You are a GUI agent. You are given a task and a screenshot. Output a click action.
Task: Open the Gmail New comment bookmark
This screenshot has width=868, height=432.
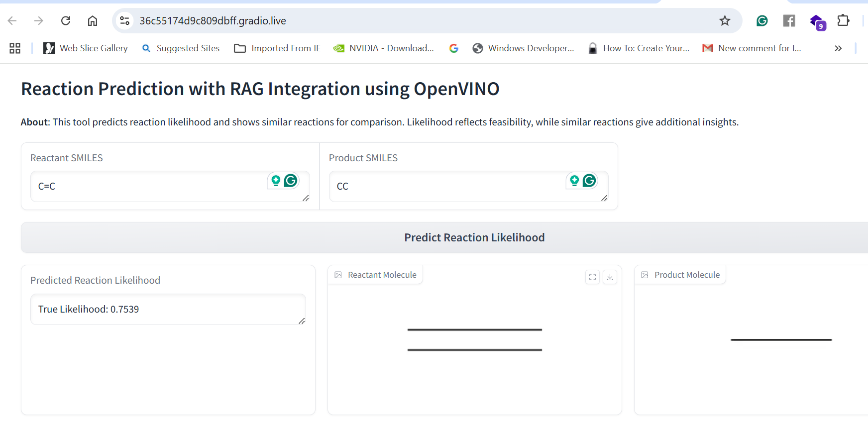click(x=752, y=48)
